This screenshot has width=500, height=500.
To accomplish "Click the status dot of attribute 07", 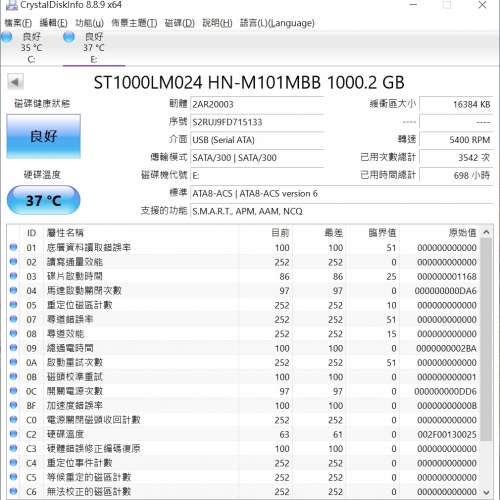I will pyautogui.click(x=13, y=319).
